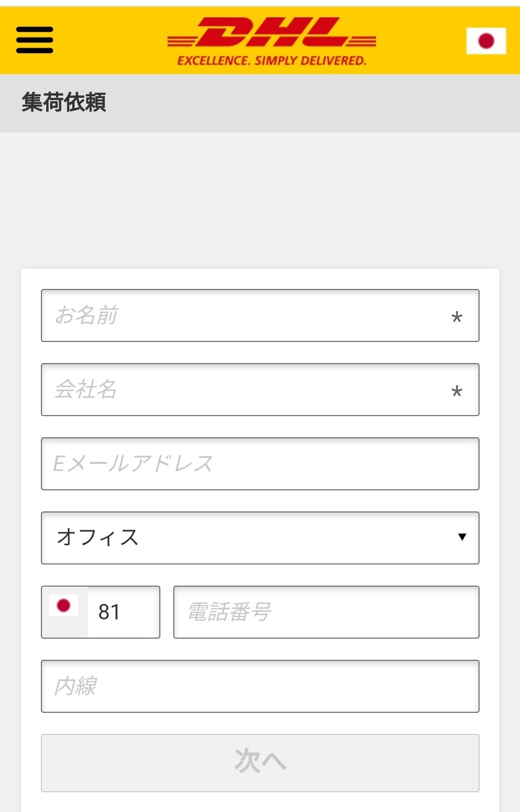Focus the 会社名 company name field
The height and width of the screenshot is (812, 520).
260,390
